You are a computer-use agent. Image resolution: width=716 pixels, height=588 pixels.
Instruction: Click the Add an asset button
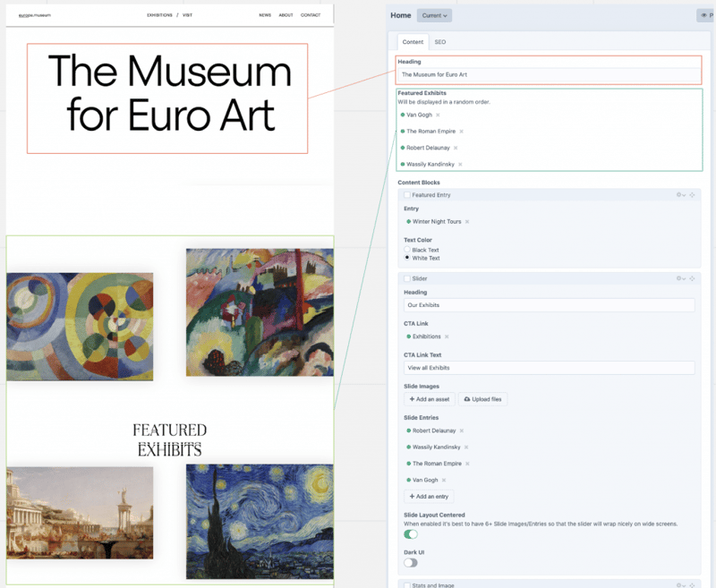(x=430, y=399)
